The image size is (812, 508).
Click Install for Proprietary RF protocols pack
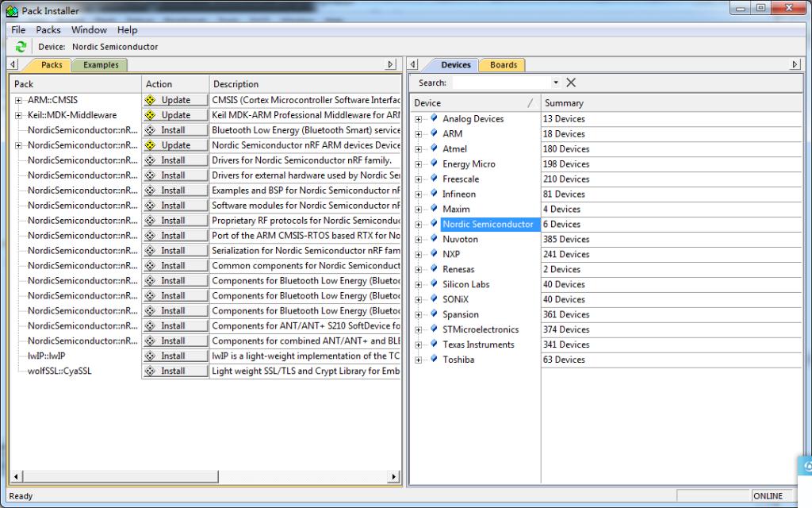[x=175, y=221]
